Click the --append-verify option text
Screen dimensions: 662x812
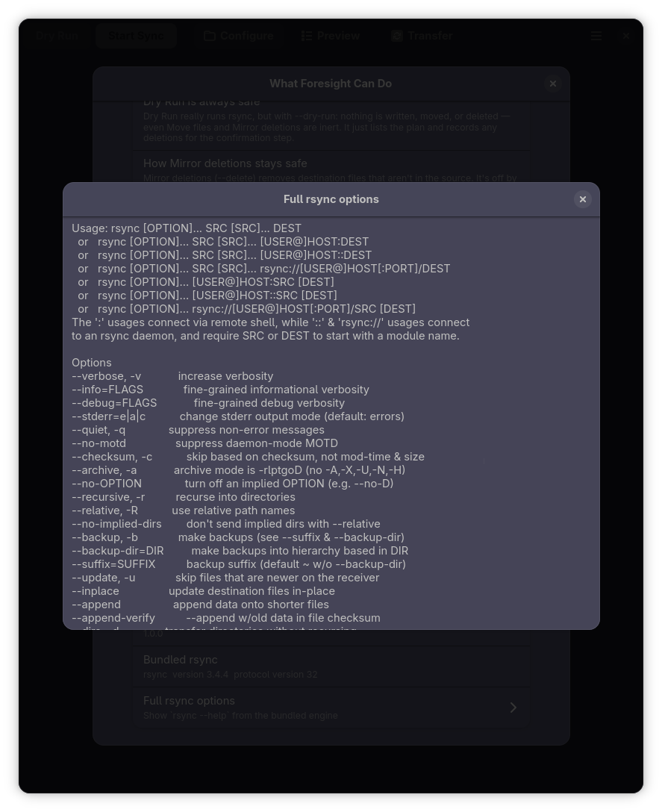113,619
